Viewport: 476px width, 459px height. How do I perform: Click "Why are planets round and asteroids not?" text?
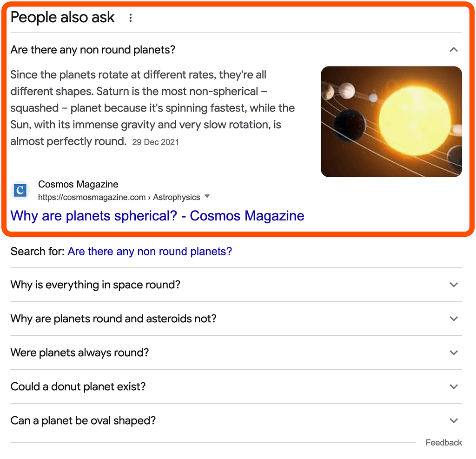coord(113,319)
